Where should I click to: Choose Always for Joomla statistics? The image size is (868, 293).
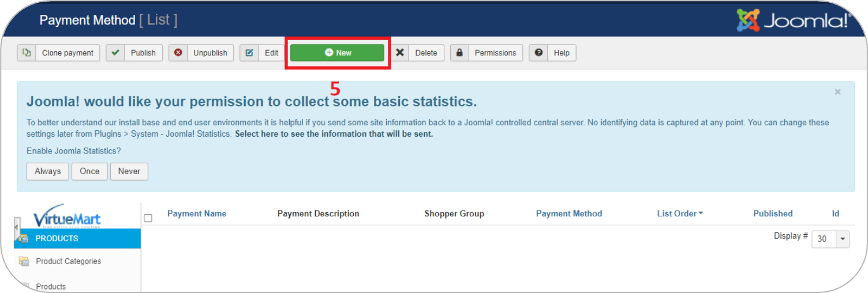(47, 171)
